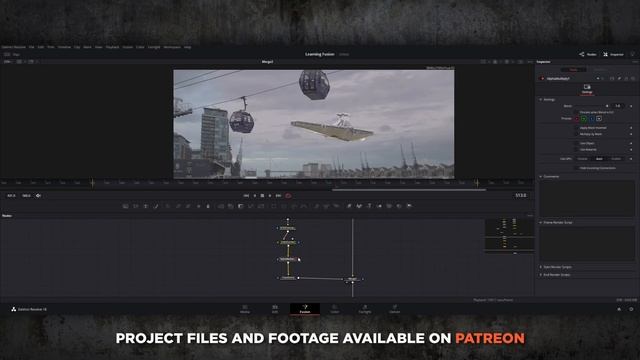Add a Background node from toolbar
640x360 pixels.
125,206
